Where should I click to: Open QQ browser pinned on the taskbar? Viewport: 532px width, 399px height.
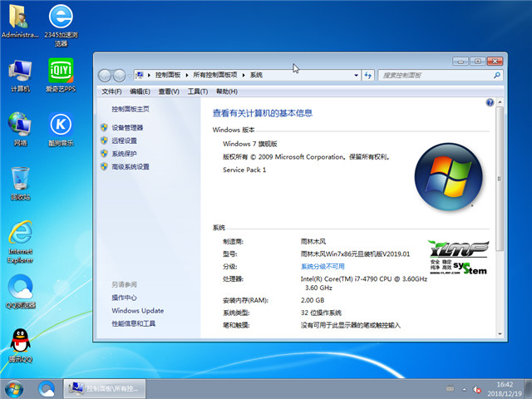coord(47,389)
